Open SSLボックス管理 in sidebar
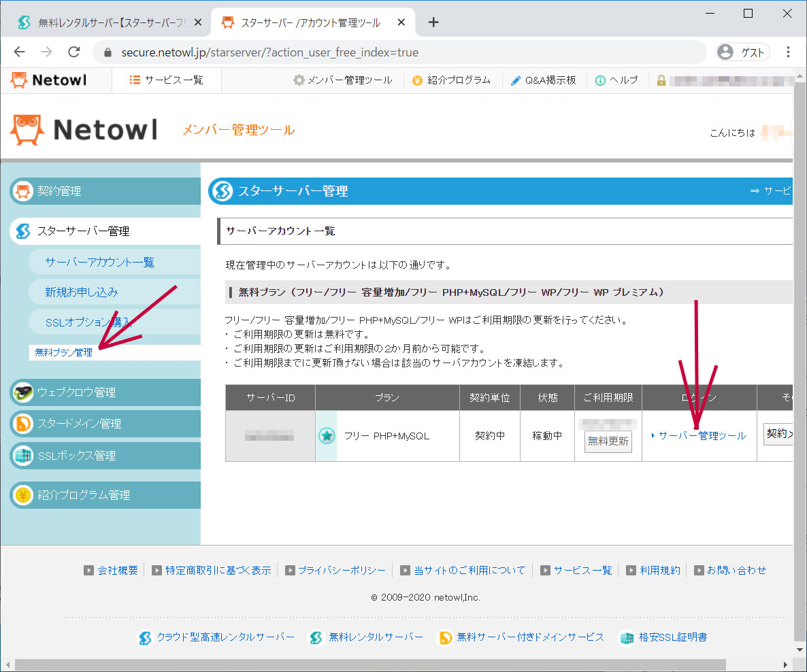This screenshot has width=807, height=672. click(x=105, y=456)
